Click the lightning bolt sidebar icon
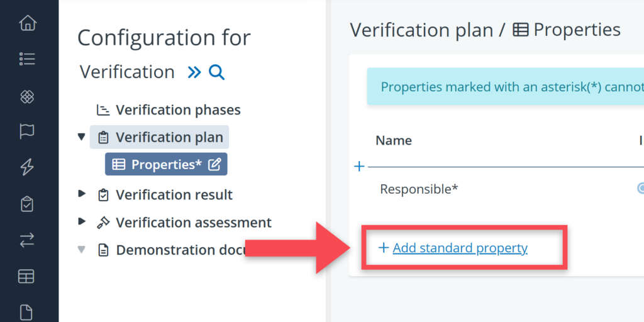Viewport: 644px width, 322px height. pyautogui.click(x=27, y=167)
